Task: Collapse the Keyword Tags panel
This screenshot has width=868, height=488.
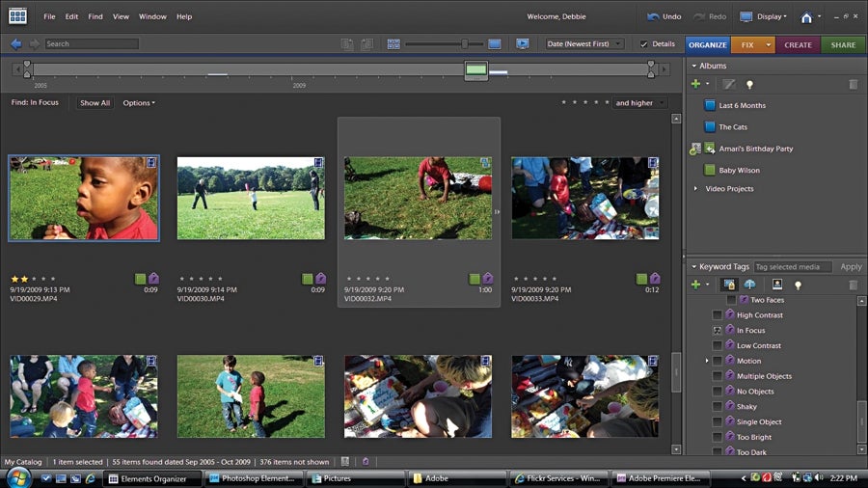Action: (694, 267)
